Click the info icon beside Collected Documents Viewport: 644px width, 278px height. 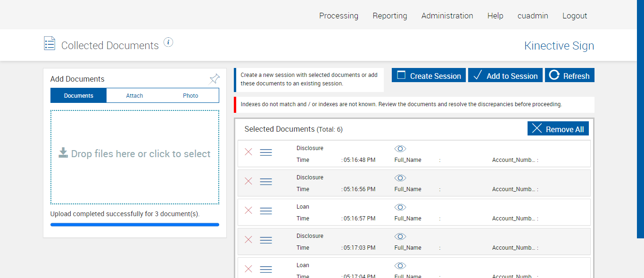168,42
